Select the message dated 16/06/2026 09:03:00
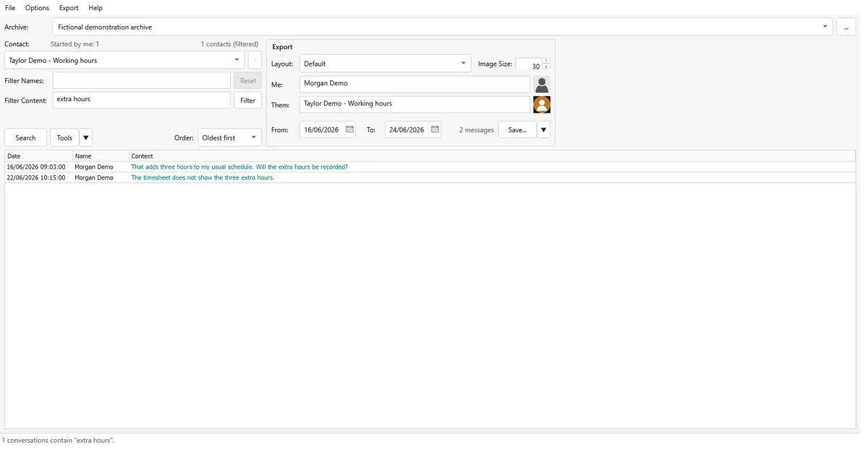 click(430, 167)
